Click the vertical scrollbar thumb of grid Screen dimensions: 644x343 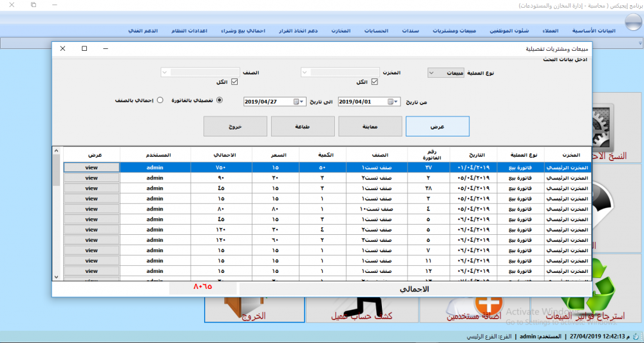point(56,170)
